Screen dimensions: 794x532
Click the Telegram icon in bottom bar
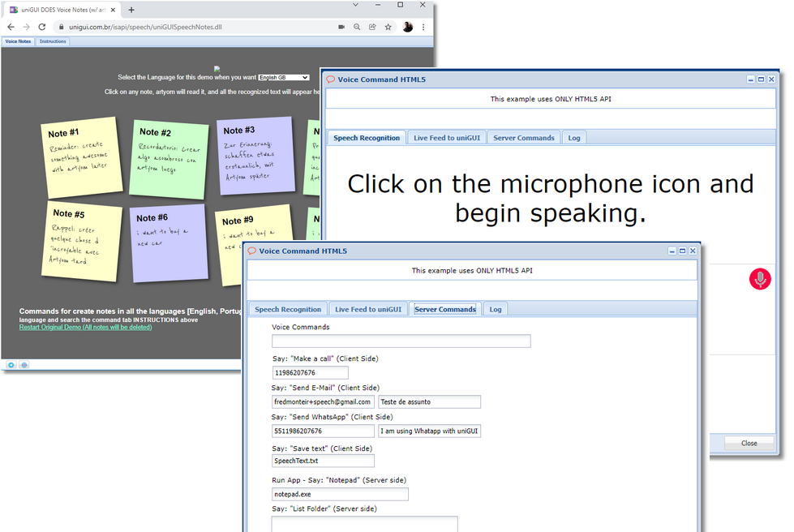pos(11,365)
